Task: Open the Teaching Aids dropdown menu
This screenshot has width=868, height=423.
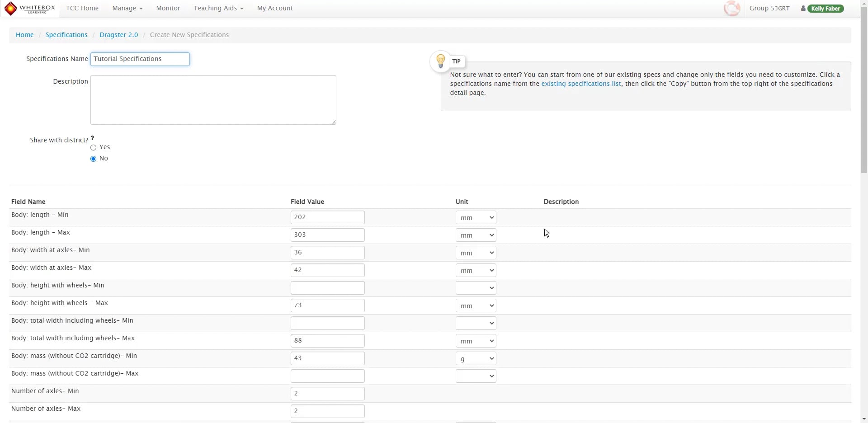Action: [x=218, y=8]
